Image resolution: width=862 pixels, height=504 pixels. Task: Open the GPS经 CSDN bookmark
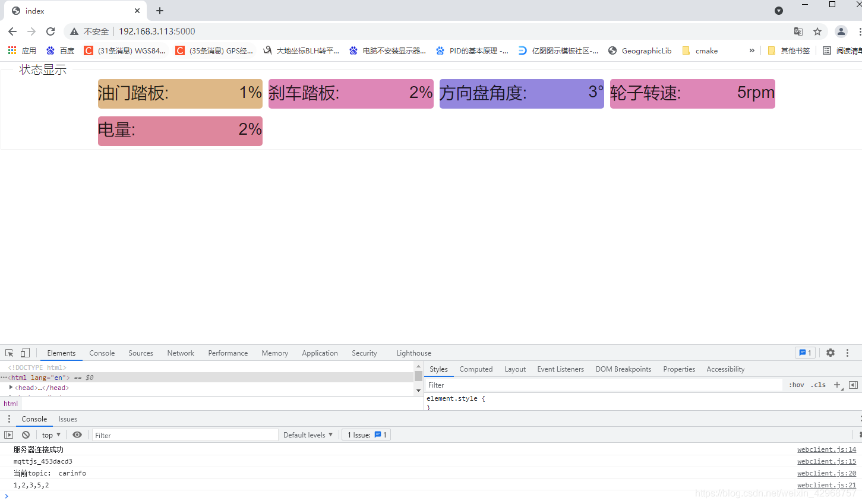click(x=214, y=50)
